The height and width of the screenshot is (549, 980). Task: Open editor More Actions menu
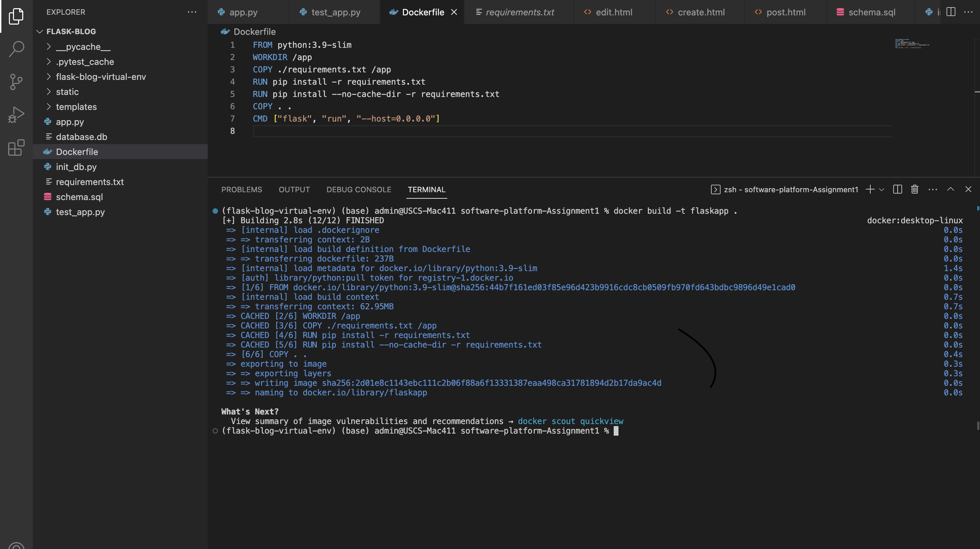coord(969,12)
